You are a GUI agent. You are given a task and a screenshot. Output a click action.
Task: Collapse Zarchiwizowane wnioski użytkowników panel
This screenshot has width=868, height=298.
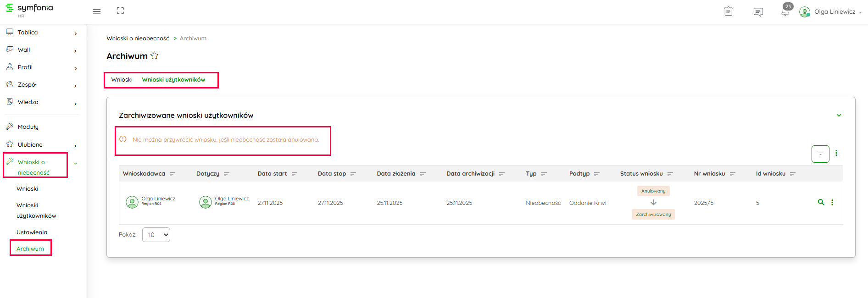(839, 116)
